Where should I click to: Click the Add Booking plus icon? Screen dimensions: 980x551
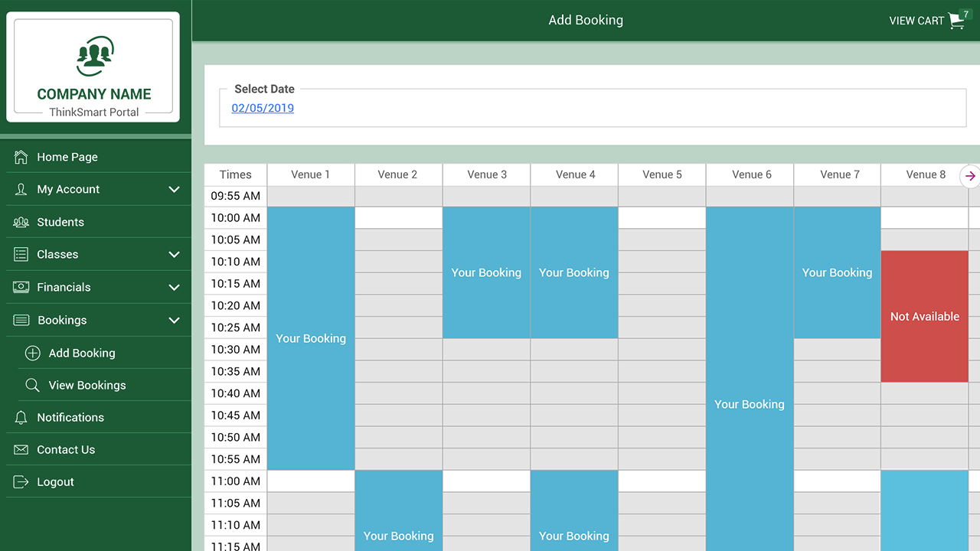click(33, 353)
